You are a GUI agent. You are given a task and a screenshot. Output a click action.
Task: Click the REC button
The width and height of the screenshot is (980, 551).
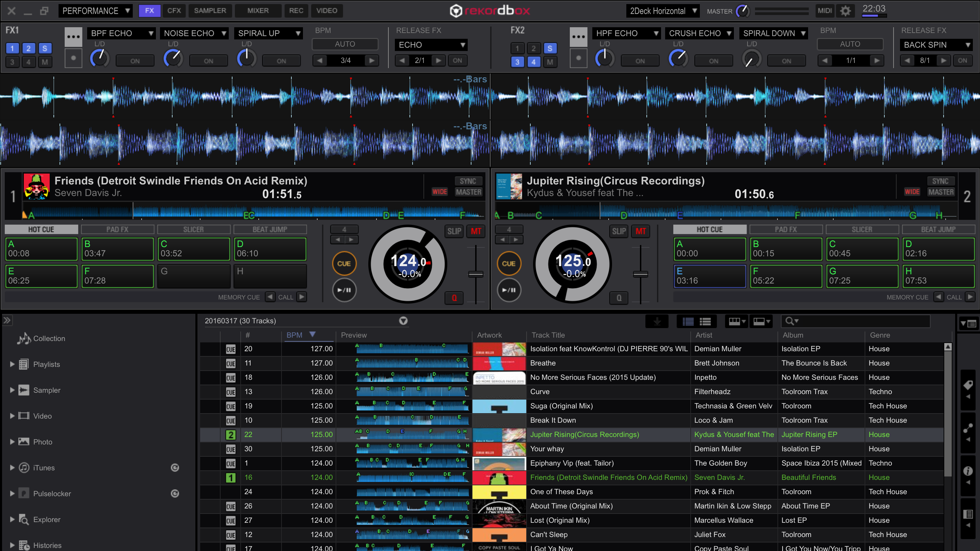(296, 11)
